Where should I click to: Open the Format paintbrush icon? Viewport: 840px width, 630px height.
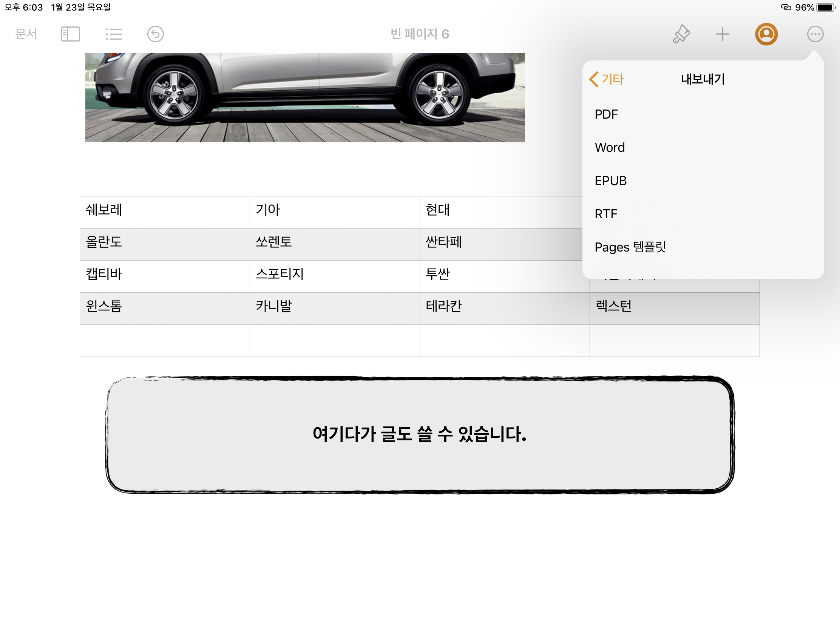681,34
